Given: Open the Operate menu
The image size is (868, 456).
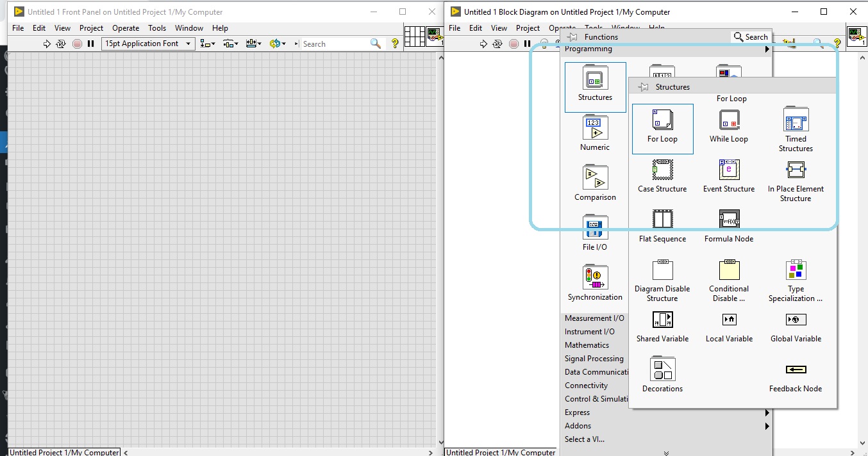Looking at the screenshot, I should (126, 28).
